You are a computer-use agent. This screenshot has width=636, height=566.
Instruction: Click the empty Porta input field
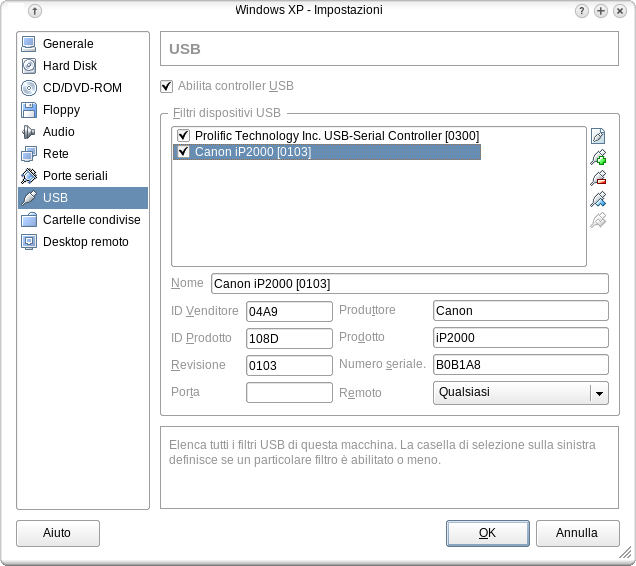click(x=289, y=393)
